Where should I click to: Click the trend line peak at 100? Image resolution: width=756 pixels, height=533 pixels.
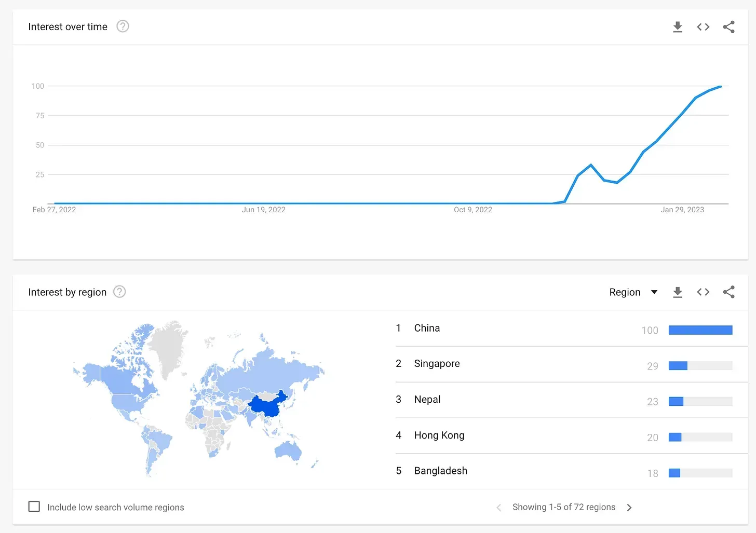720,87
